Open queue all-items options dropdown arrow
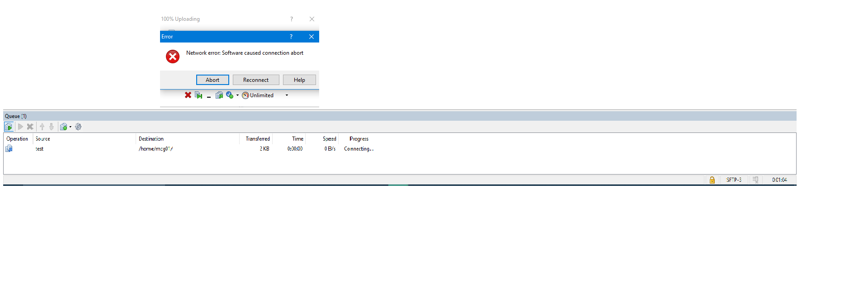The width and height of the screenshot is (868, 293). (x=71, y=127)
